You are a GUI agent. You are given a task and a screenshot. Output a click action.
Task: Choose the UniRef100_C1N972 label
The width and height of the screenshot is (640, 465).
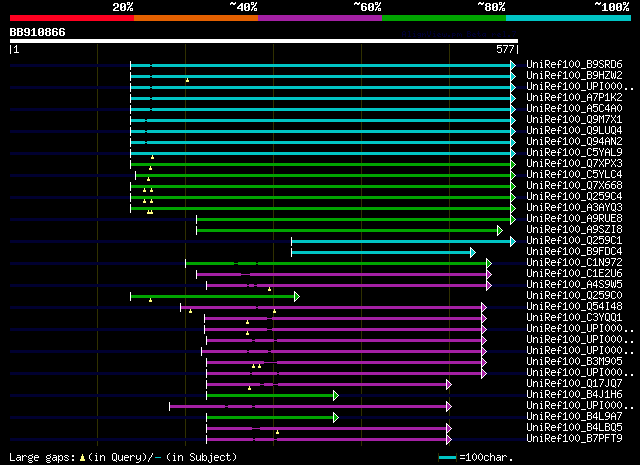pos(574,263)
